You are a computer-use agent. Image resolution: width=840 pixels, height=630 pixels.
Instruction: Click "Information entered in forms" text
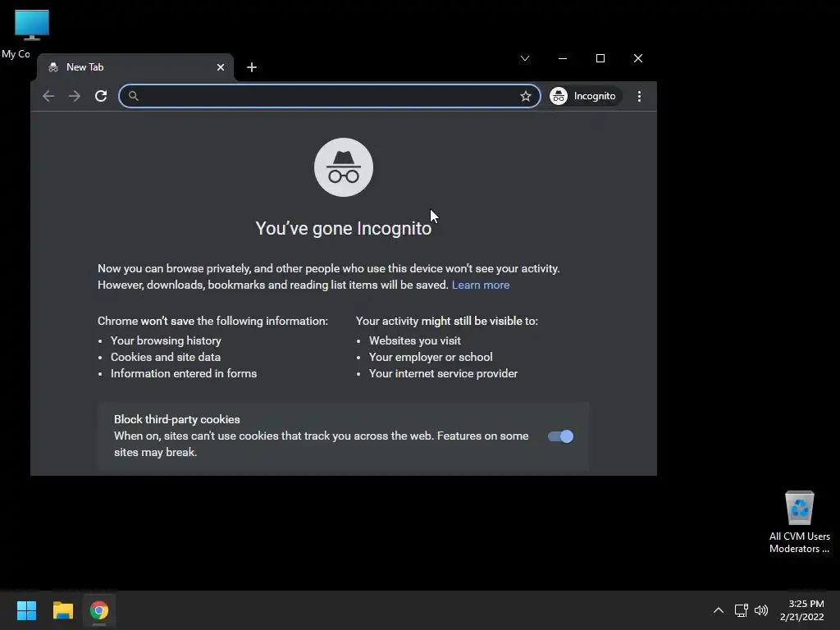click(184, 373)
